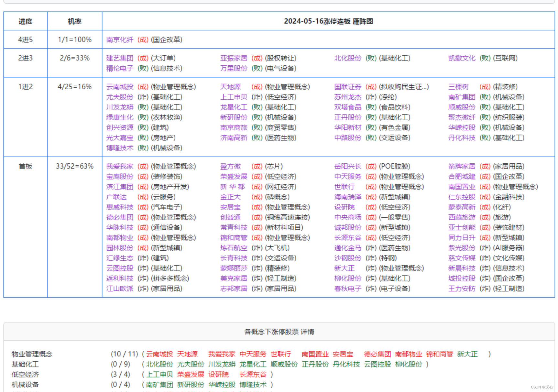The width and height of the screenshot is (558, 392).
Task: Click 王力安防 stock name
Action: (462, 289)
